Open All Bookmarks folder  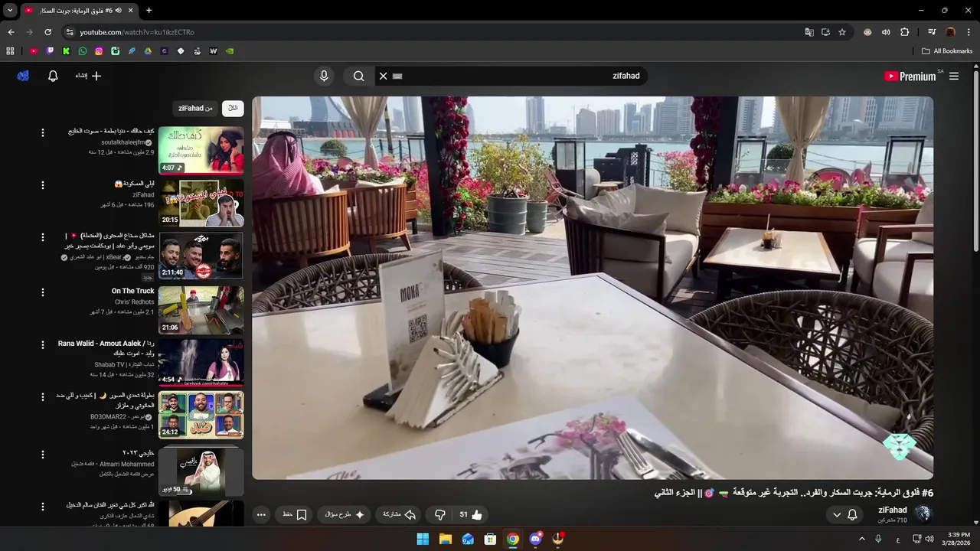pos(947,51)
